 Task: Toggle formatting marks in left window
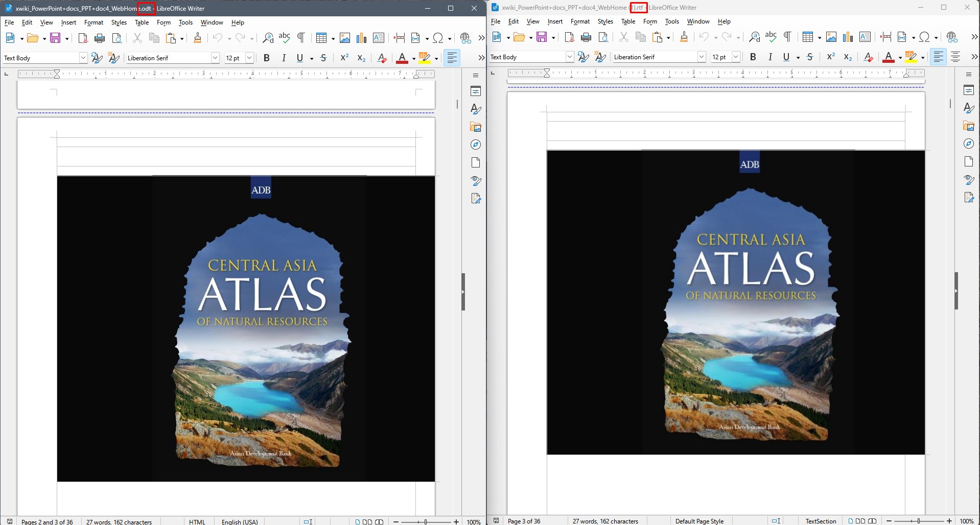pos(301,38)
